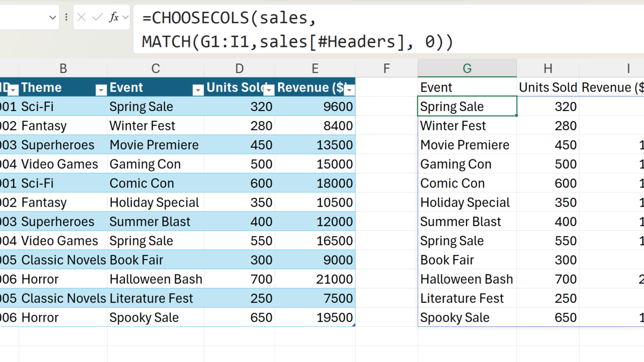Screen dimensions: 644x362
Task: Click inside the CHOOSECOLS formula text
Action: tap(297, 30)
